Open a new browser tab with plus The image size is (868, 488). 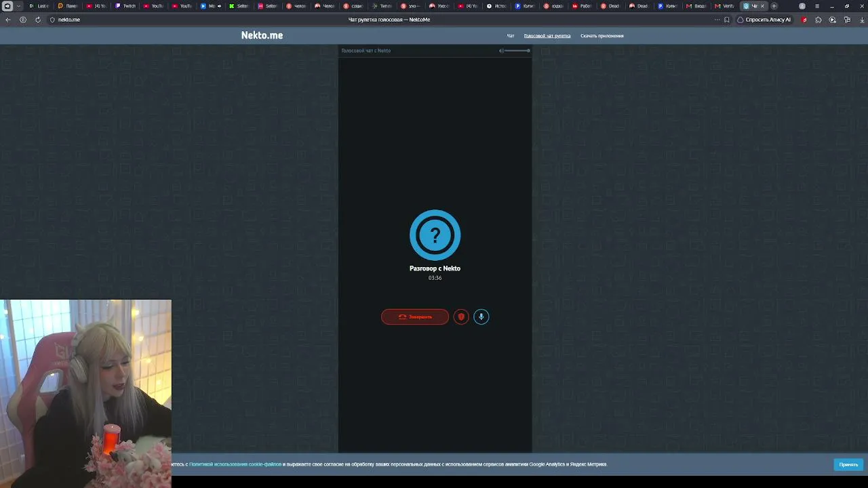pyautogui.click(x=774, y=6)
